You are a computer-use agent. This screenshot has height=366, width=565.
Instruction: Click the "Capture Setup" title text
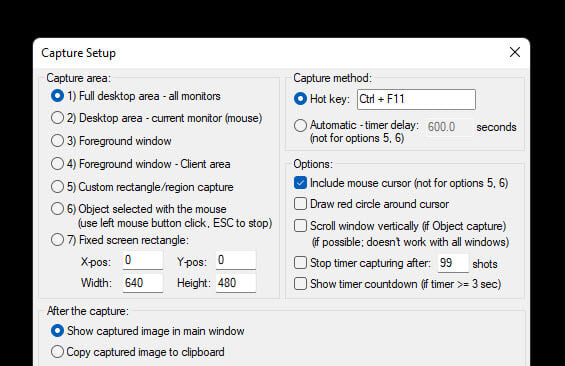click(x=79, y=53)
